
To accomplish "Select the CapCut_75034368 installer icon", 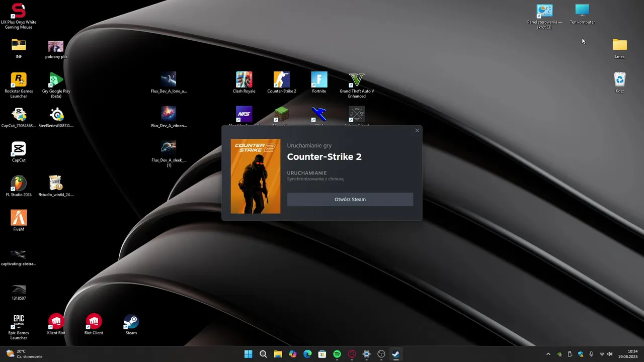I will coord(19,117).
